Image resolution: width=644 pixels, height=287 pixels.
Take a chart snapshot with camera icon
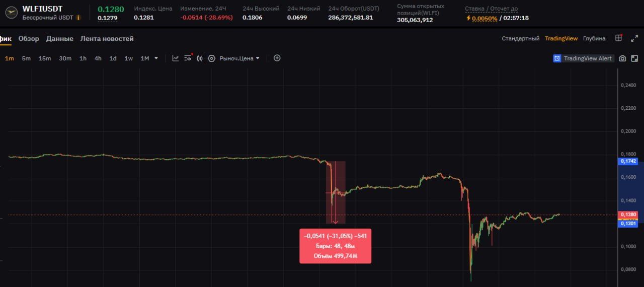(x=622, y=58)
